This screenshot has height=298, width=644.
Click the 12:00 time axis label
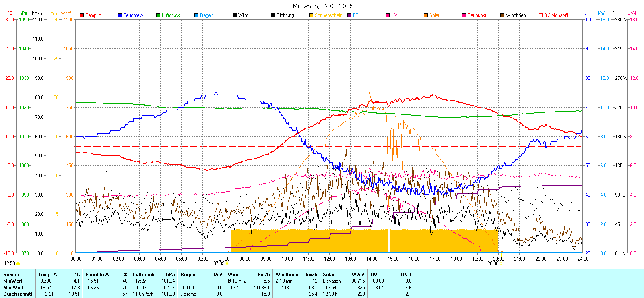click(329, 259)
